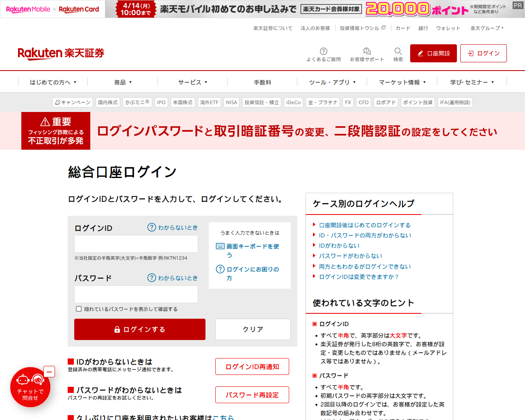Click ログインID再通知 button
The width and height of the screenshot is (525, 420).
click(252, 367)
